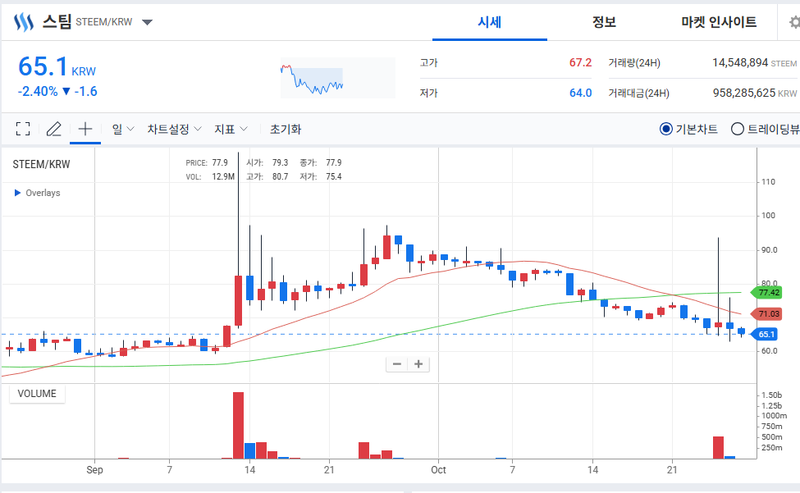Screen dimensions: 800x493
Task: Click the VOLUME panel label
Action: pos(37,393)
